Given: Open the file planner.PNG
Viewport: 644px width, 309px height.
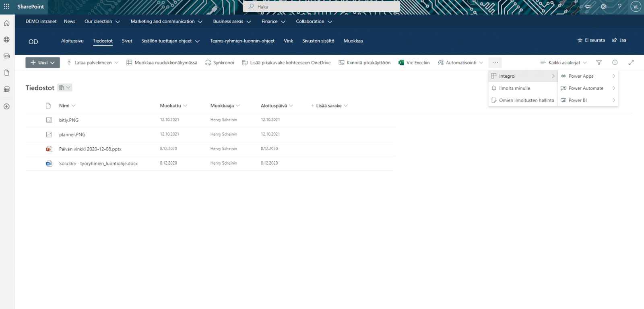Looking at the screenshot, I should (x=72, y=135).
